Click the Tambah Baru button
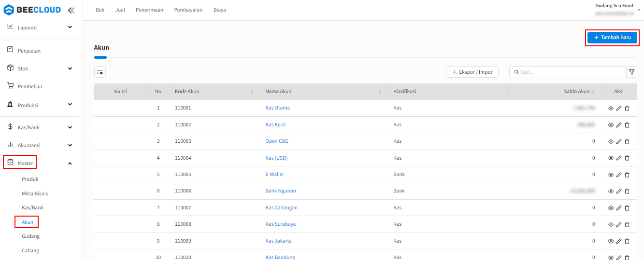 (612, 38)
